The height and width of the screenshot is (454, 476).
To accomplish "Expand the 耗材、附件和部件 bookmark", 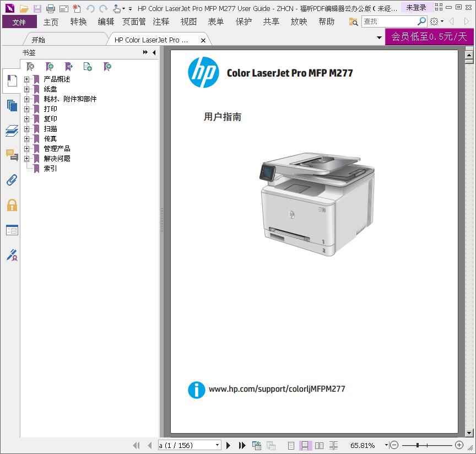I will click(26, 99).
